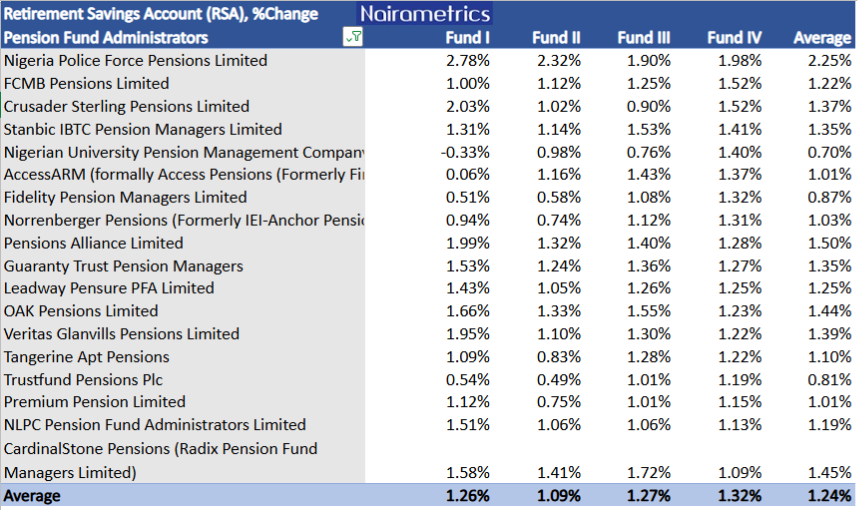The height and width of the screenshot is (510, 858).
Task: Select the Fund IV column header
Action: pos(734,38)
